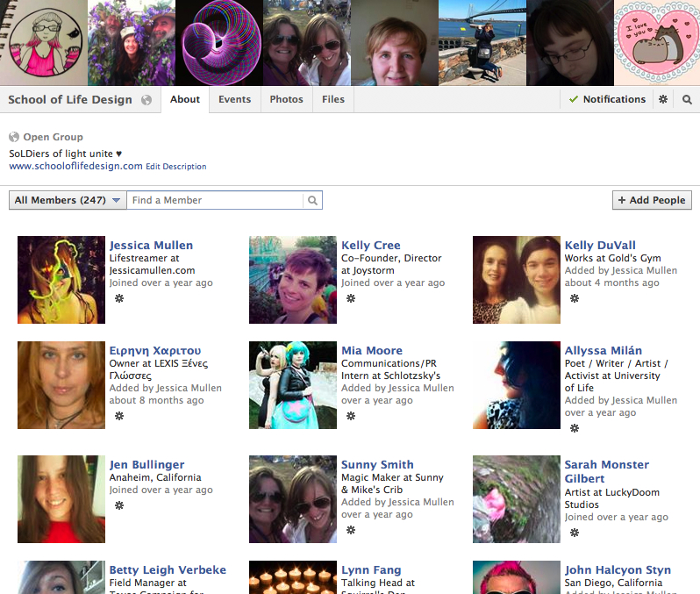This screenshot has width=700, height=594.
Task: Click 'Lifestreamer at Jessicamullen.com' text
Action: [x=153, y=264]
